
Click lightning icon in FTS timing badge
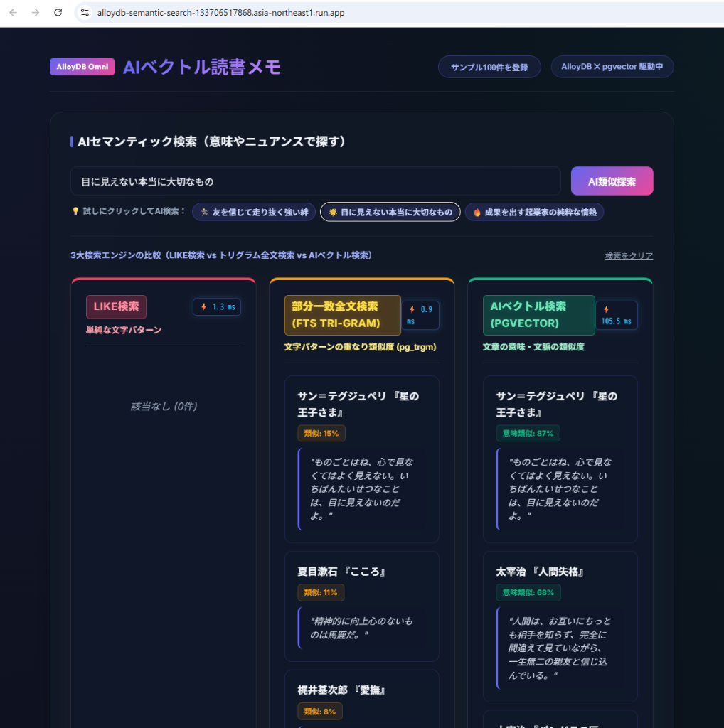coord(412,309)
